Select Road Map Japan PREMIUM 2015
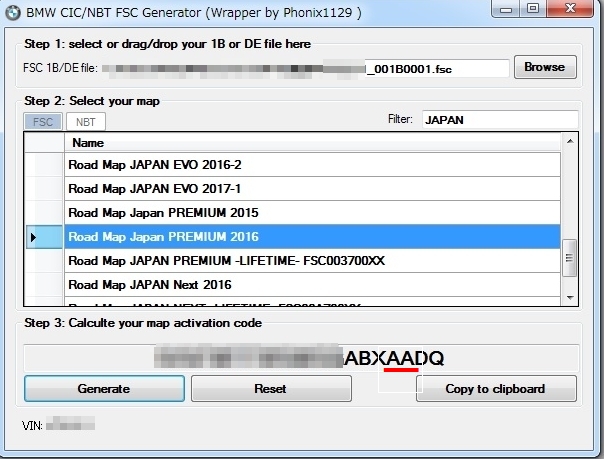604x459 pixels. pos(312,213)
